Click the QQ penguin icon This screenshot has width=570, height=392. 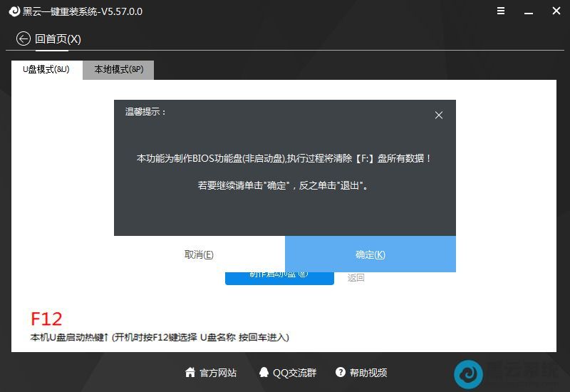(x=264, y=372)
